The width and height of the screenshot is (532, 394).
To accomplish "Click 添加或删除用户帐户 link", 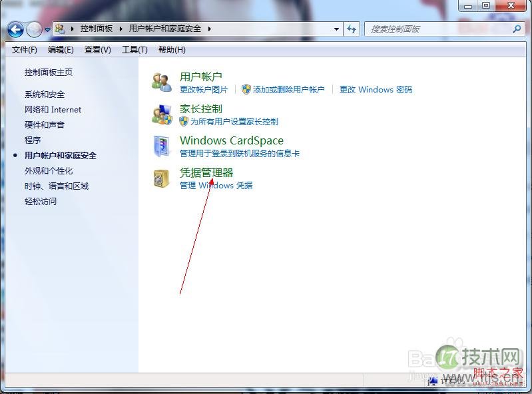I will pos(288,89).
